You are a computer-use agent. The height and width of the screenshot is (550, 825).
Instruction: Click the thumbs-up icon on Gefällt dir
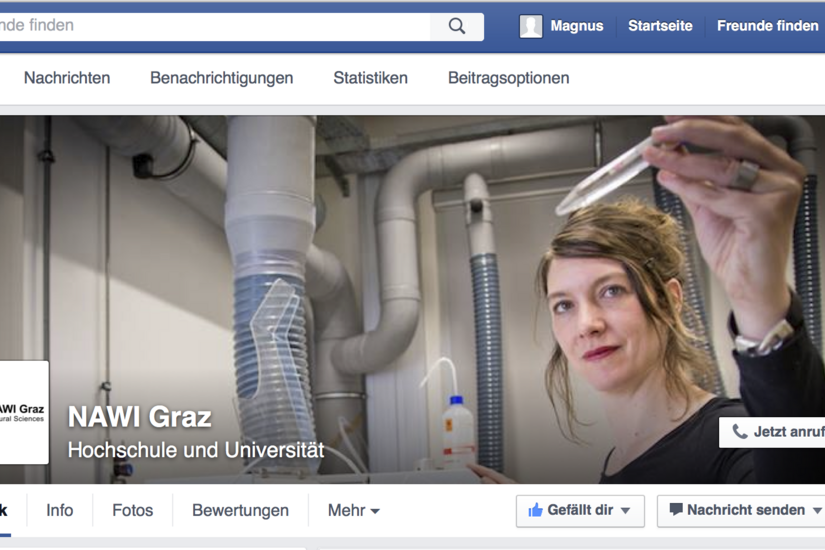(535, 510)
